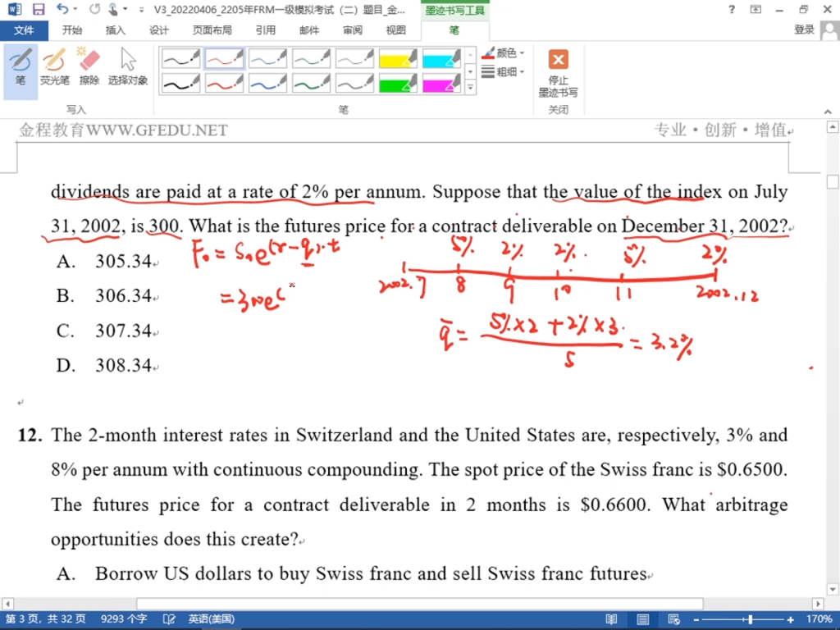The width and height of the screenshot is (840, 630).
Task: Click the Undo arrow icon
Action: (x=63, y=10)
